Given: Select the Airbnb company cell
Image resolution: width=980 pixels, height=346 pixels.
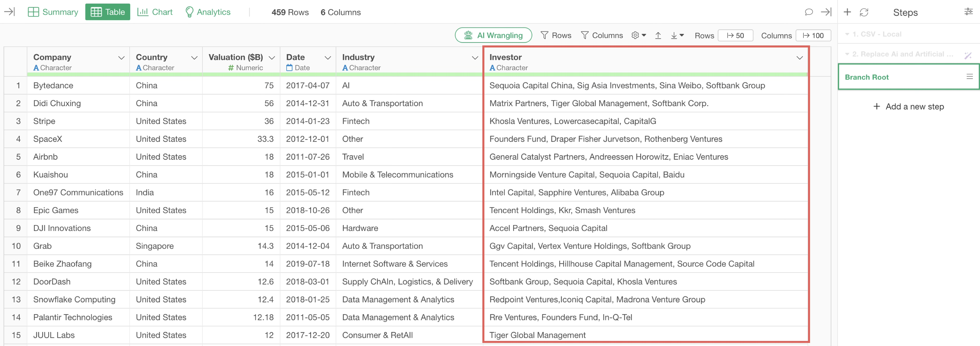Looking at the screenshot, I should (78, 157).
